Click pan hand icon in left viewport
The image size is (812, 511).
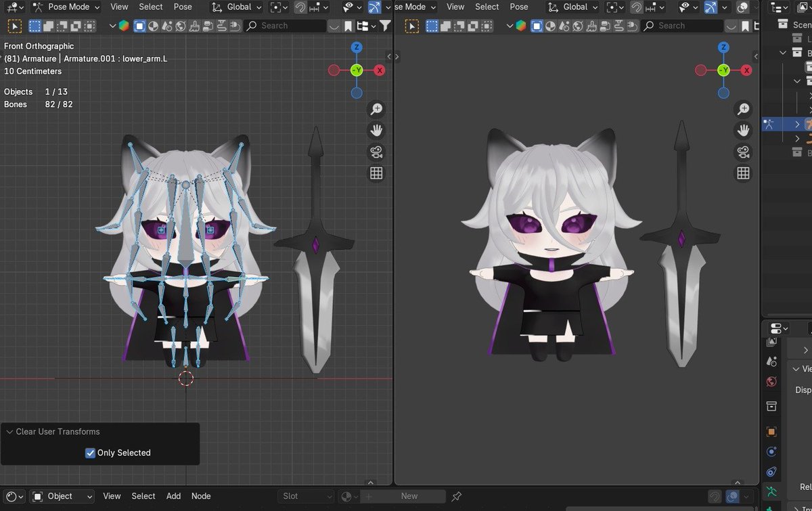tap(376, 131)
